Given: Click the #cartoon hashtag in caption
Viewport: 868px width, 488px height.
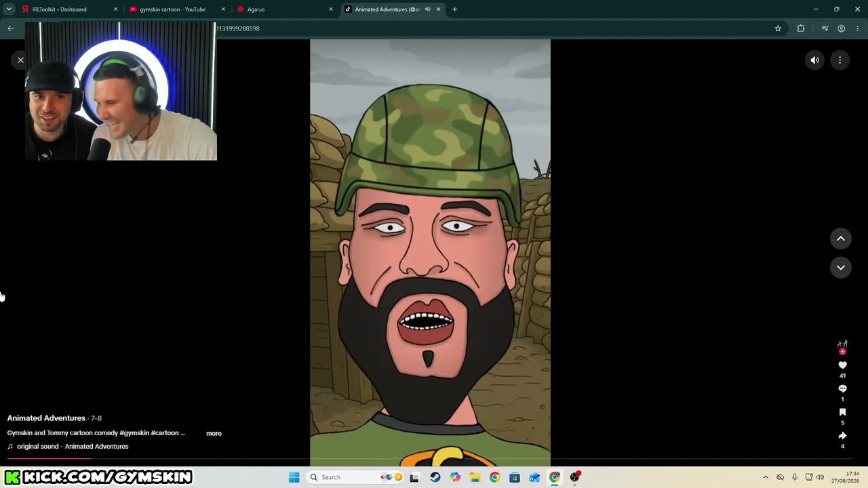Looking at the screenshot, I should 164,433.
